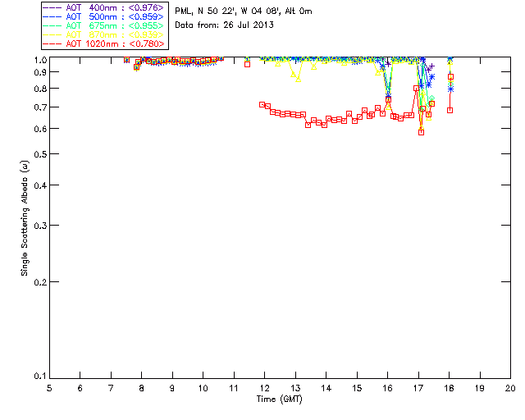The height and width of the screenshot is (420, 525).
Task: Click the AOT 500nm legend entry
Action: click(x=103, y=16)
